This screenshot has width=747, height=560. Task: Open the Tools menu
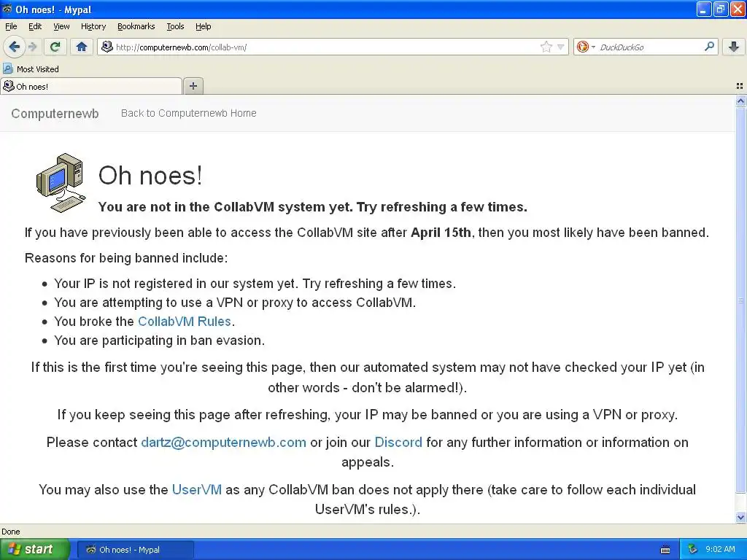click(x=175, y=26)
